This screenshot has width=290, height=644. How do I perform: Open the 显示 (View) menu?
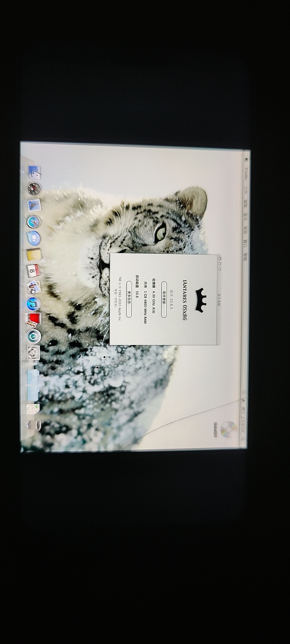pyautogui.click(x=245, y=217)
